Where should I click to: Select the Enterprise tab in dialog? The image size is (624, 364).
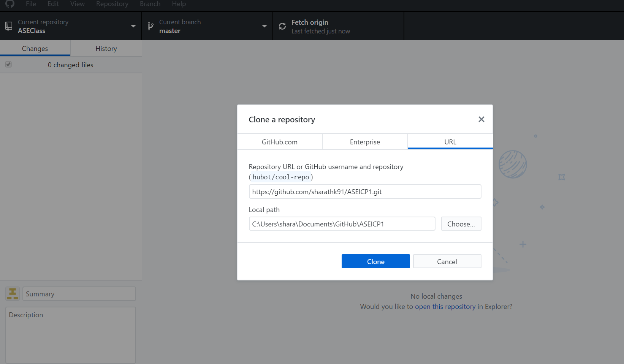pyautogui.click(x=365, y=142)
